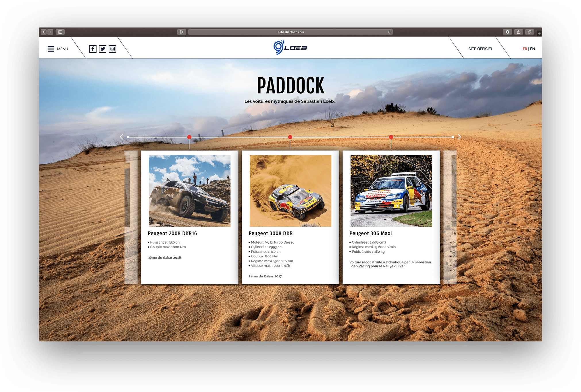The image size is (581, 392).
Task: Open the Peugeot 306 Maxi photo
Action: [391, 191]
